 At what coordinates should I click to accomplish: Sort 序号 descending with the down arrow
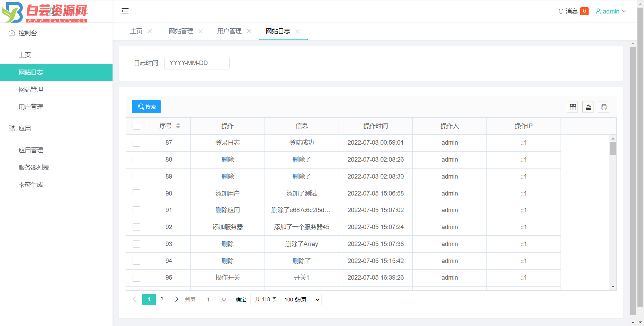click(x=178, y=128)
